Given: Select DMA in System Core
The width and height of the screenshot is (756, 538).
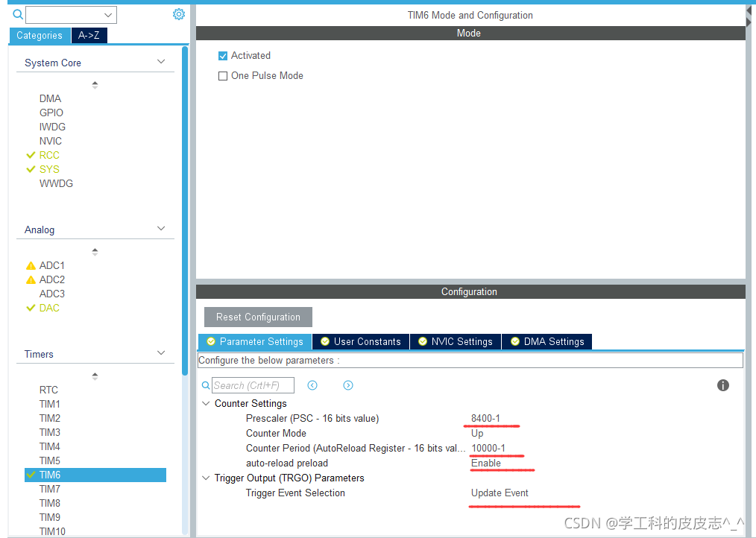Looking at the screenshot, I should click(x=50, y=99).
